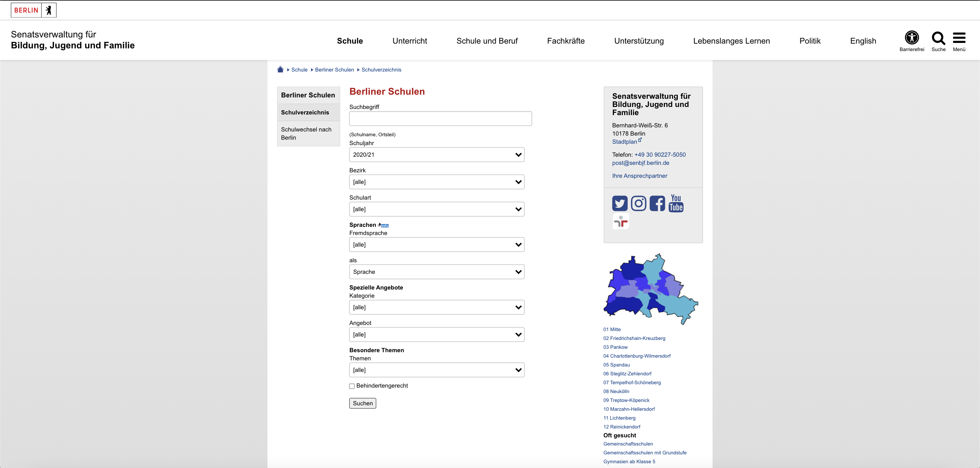Open the 03 Pankow district link

pos(615,347)
